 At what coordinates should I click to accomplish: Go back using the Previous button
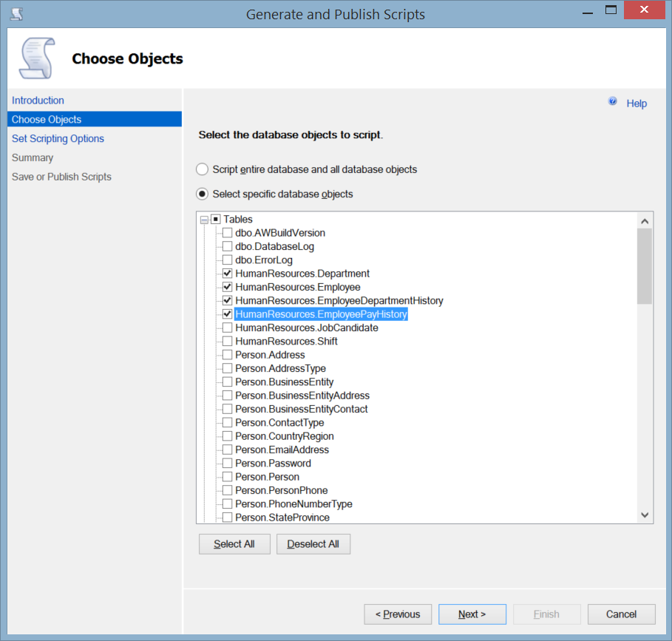398,614
